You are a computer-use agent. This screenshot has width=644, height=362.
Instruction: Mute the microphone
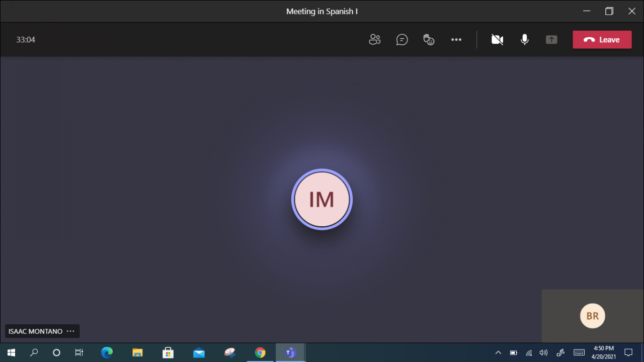524,40
